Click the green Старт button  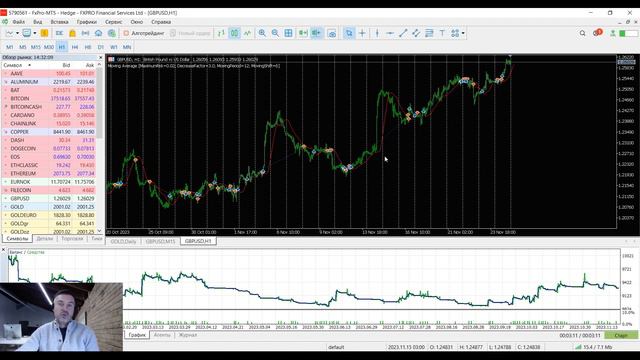tap(621, 335)
